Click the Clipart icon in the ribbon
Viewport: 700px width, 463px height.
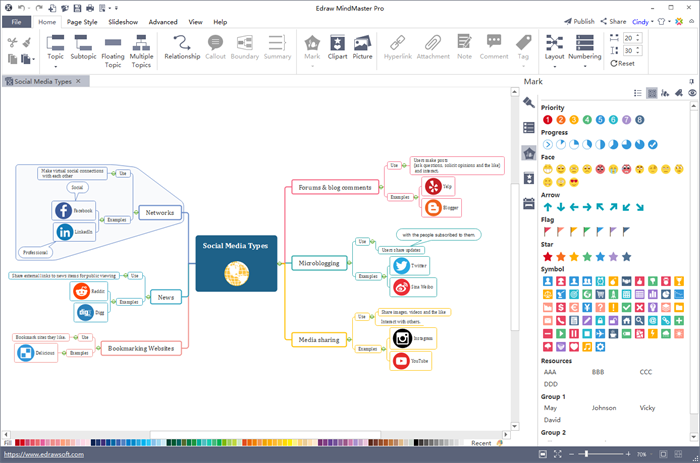coord(338,47)
